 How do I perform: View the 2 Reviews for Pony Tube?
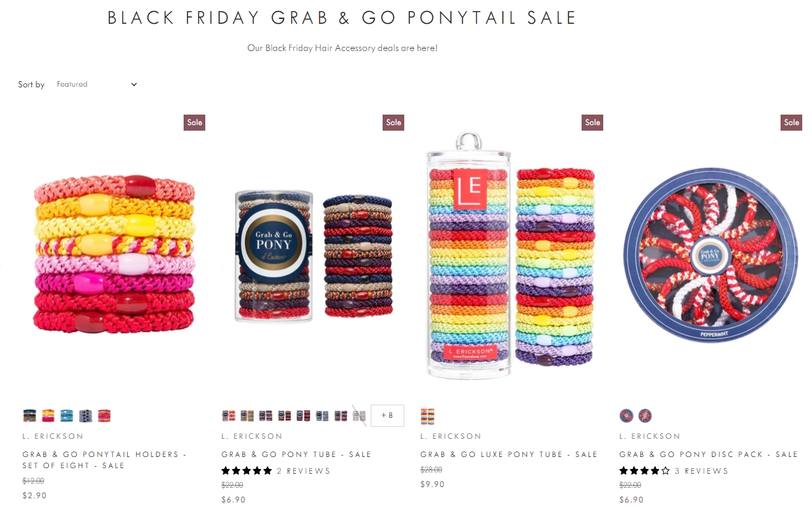pos(304,471)
